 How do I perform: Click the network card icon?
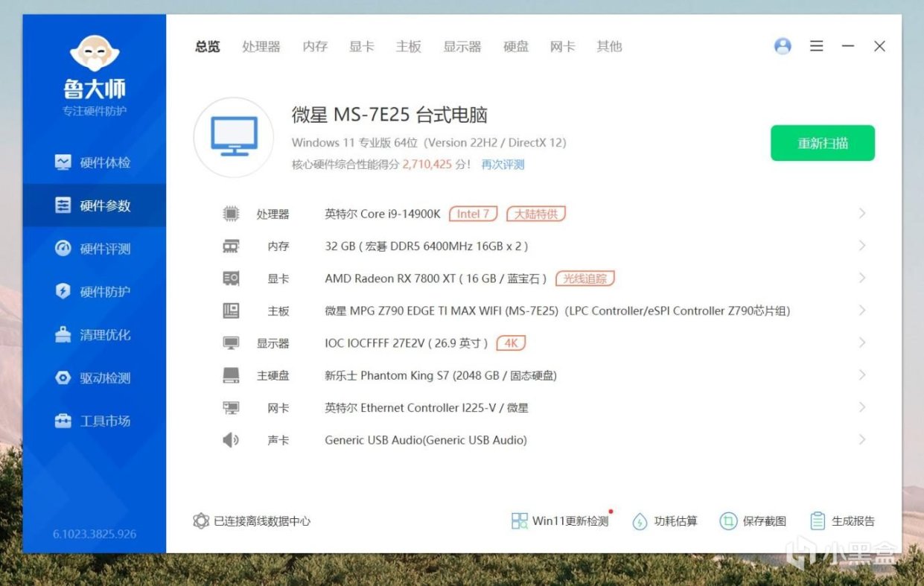coord(232,408)
